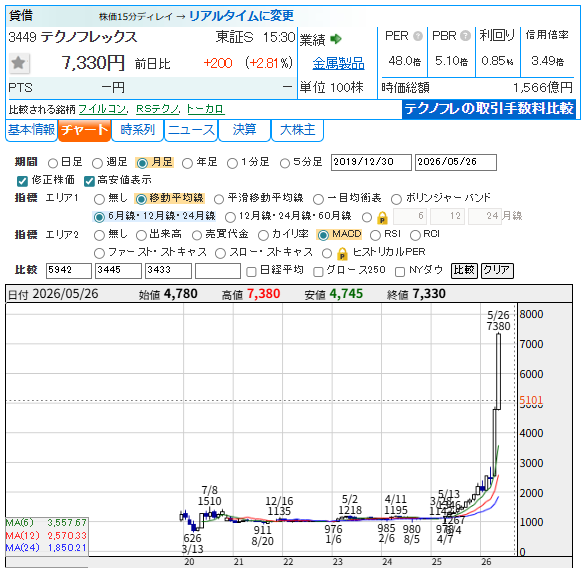Image resolution: width=582 pixels, height=568 pixels.
Task: Click comparison code field 5942
Action: click(x=69, y=271)
